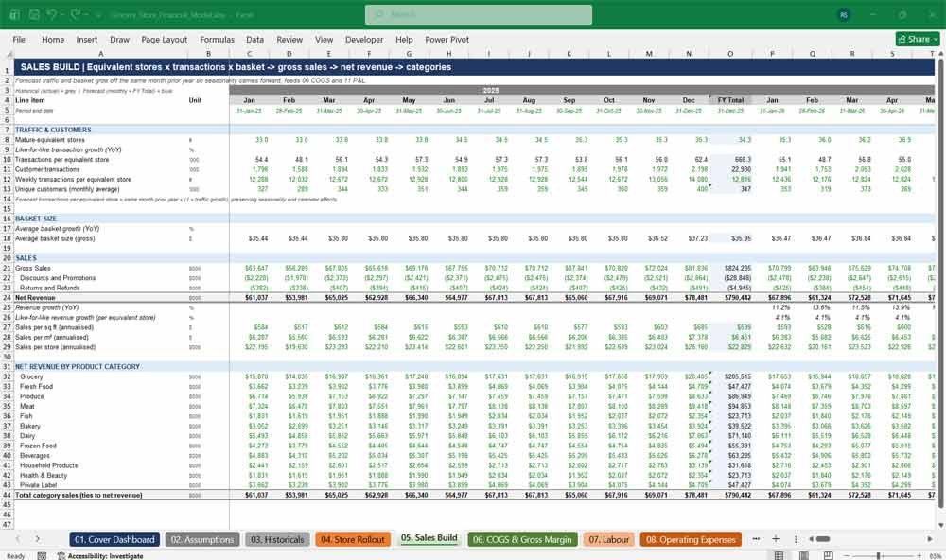Viewport: 946px width, 560px height.
Task: Open the 07. Labour sheet
Action: pyautogui.click(x=608, y=539)
